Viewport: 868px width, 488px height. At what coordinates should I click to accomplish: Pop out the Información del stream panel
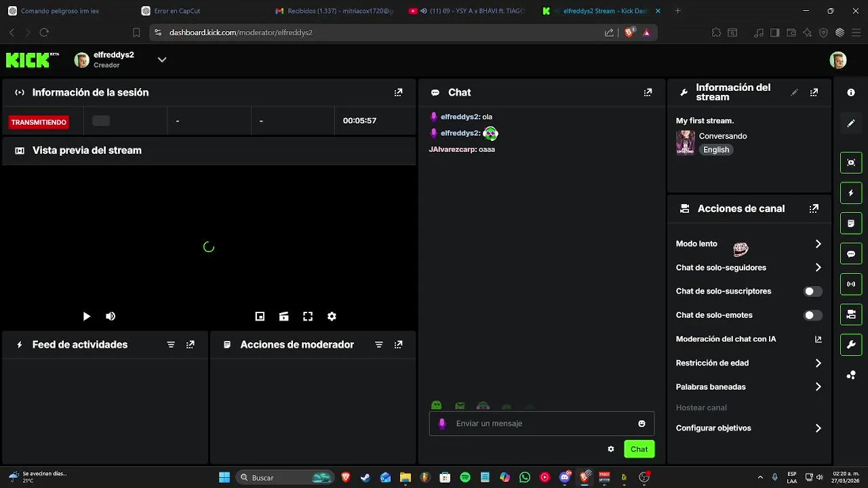(814, 92)
